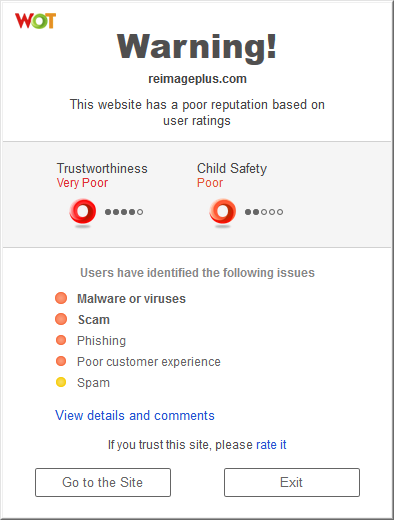Click the WOT logo icon
394x520 pixels.
point(35,21)
